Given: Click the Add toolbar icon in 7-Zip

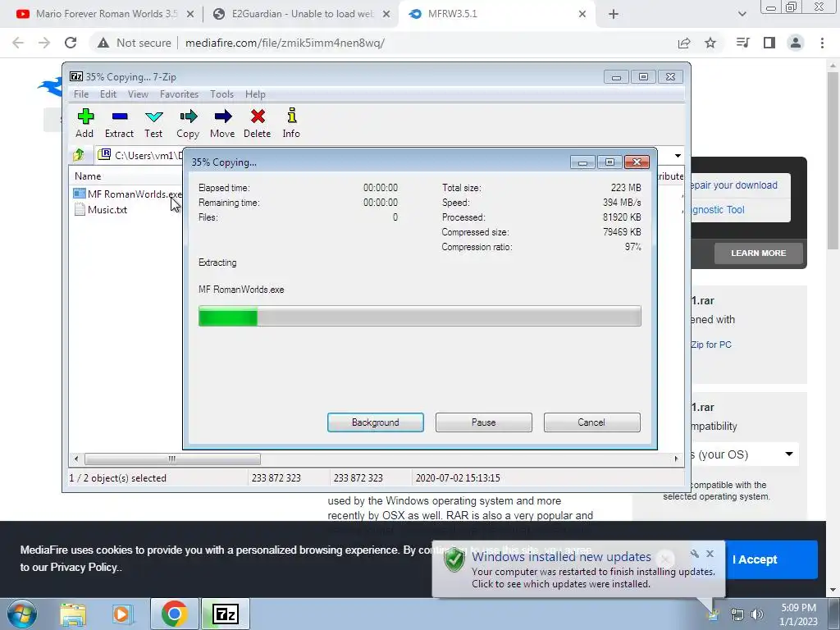Looking at the screenshot, I should [x=84, y=123].
